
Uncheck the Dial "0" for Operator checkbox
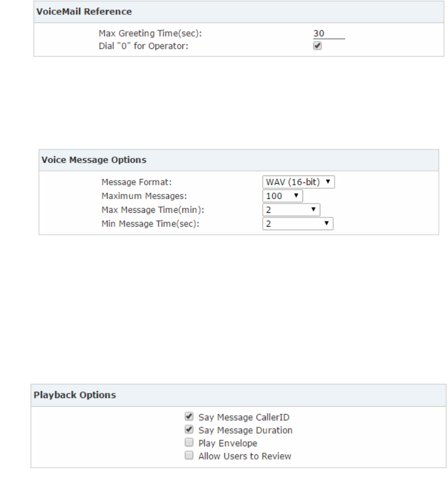[x=317, y=46]
